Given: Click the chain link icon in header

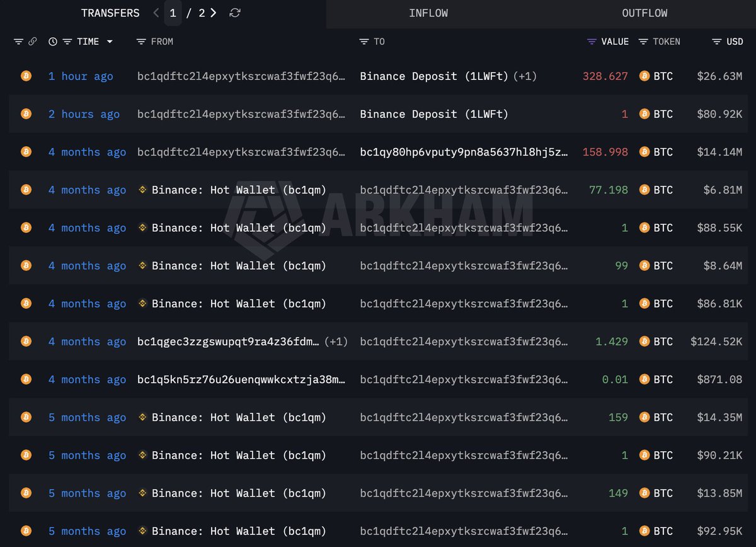Looking at the screenshot, I should 33,42.
